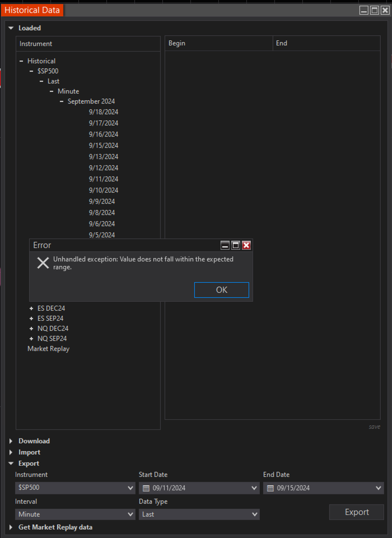Open the Data Type Last dropdown
Image resolution: width=392 pixels, height=538 pixels.
199,514
